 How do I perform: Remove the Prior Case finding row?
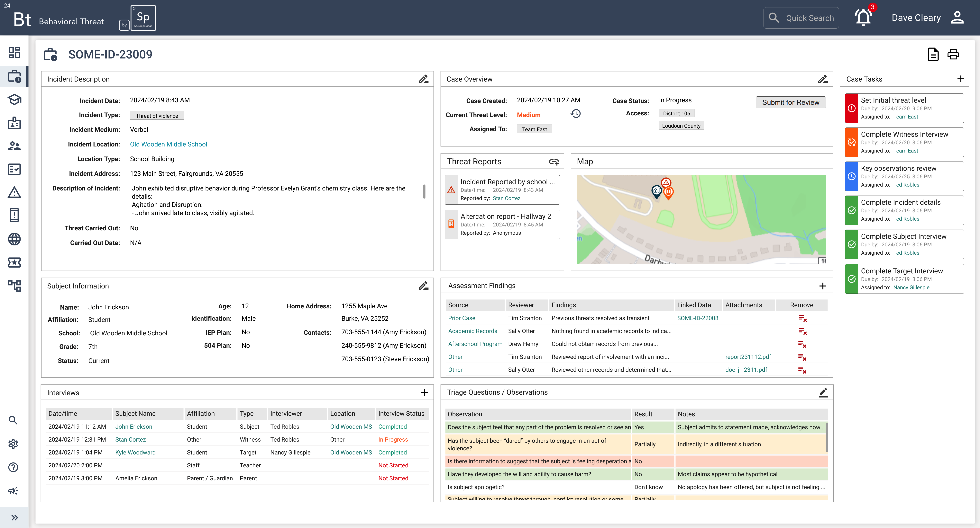[x=802, y=319]
